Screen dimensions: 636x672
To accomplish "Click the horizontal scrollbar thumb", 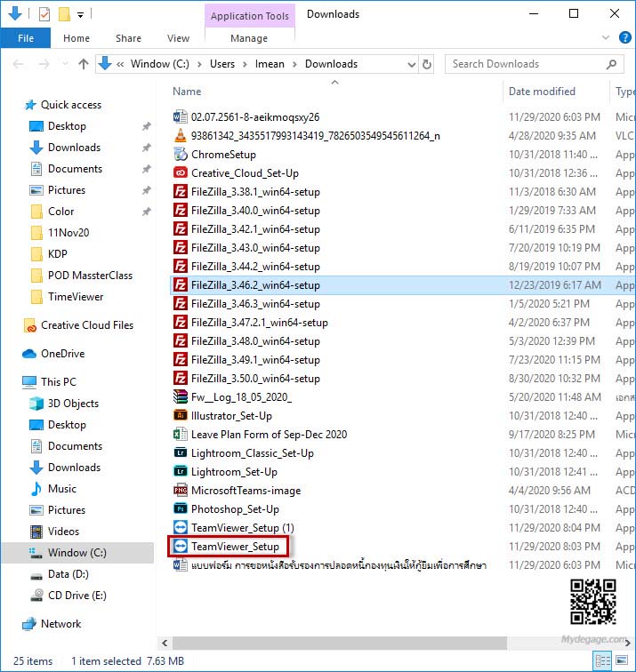I will [x=339, y=643].
